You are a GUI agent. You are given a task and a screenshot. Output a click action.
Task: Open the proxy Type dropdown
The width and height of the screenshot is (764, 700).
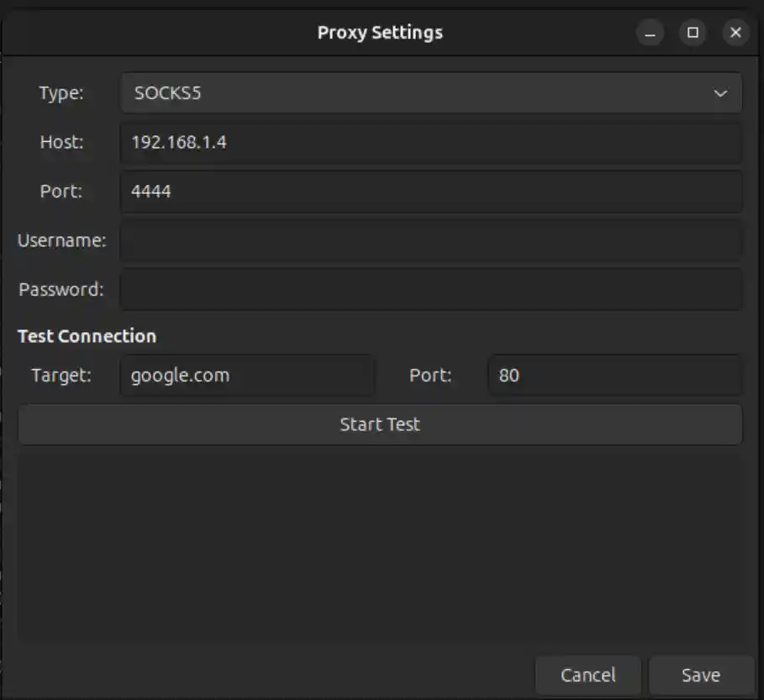(x=430, y=93)
